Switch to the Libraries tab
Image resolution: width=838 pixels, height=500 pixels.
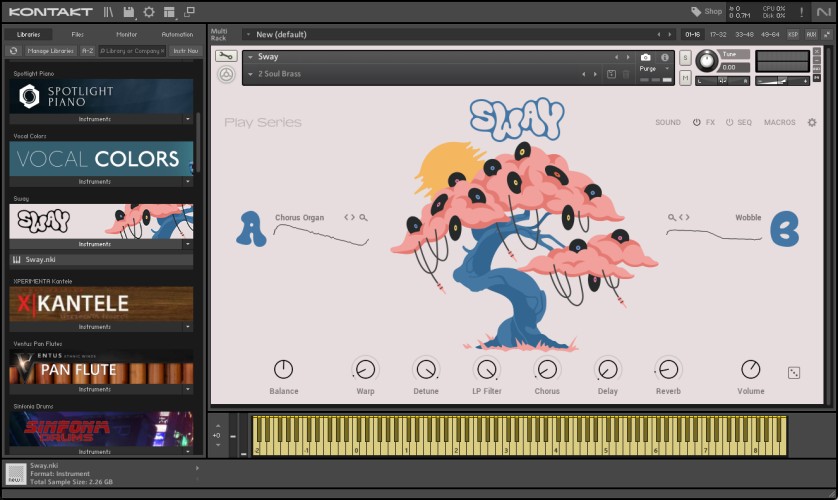[x=28, y=34]
